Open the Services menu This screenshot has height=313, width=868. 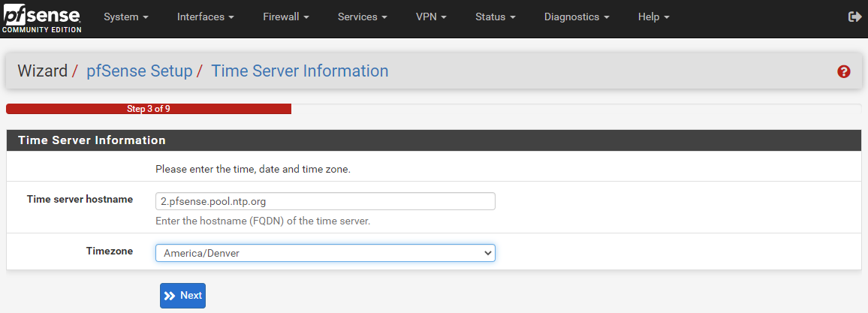(x=362, y=17)
